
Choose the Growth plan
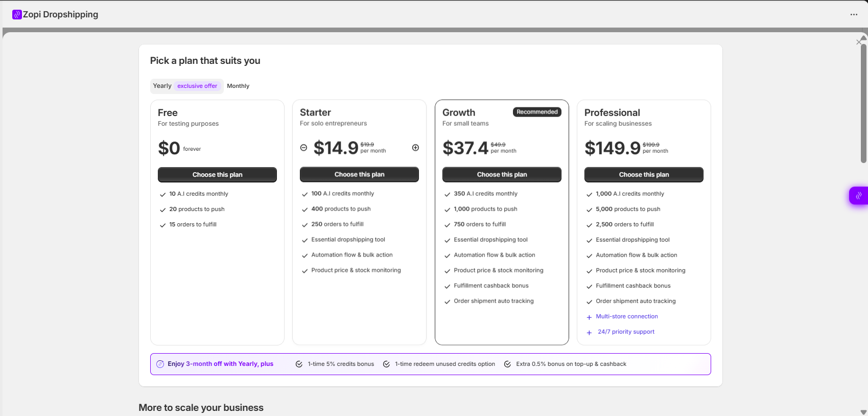pos(502,175)
